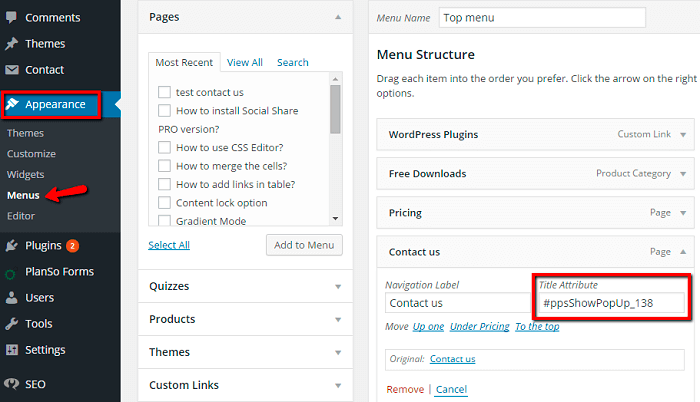This screenshot has height=402, width=700.
Task: Check the 'test contact us' page checkbox
Action: coord(164,92)
